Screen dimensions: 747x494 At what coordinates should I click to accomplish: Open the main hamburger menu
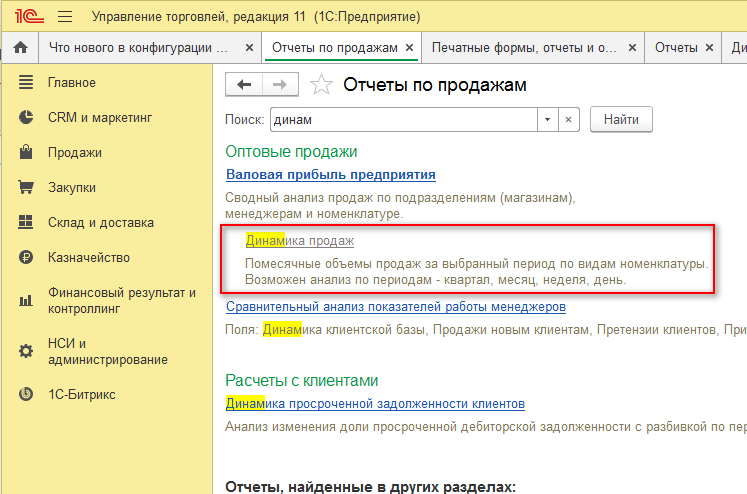tap(65, 17)
